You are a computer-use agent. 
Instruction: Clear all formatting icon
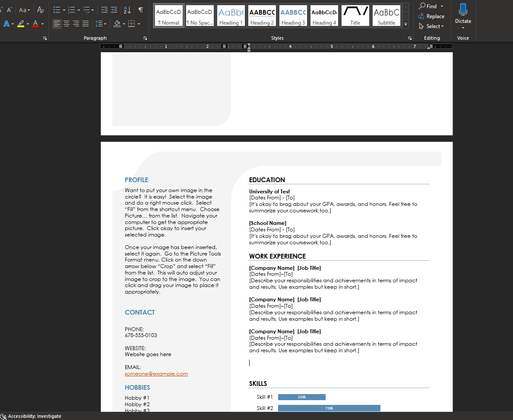[40, 10]
